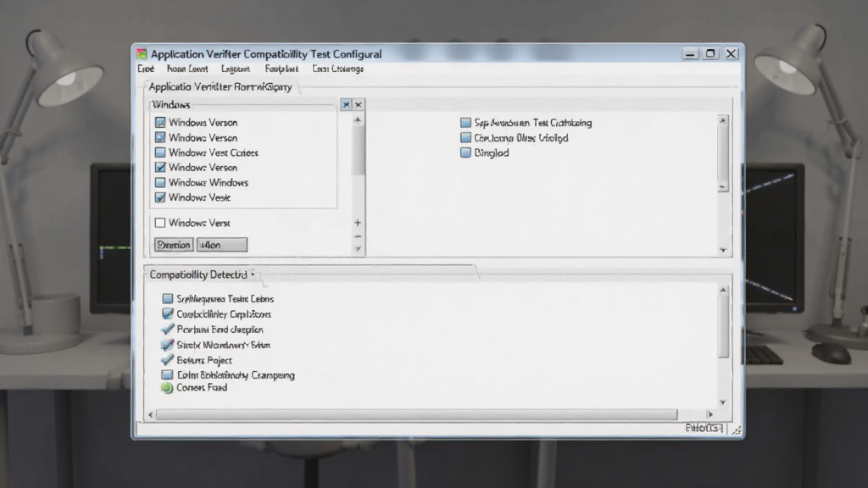Click the Windows group label
Viewport: 868px width, 488px height.
(x=171, y=104)
